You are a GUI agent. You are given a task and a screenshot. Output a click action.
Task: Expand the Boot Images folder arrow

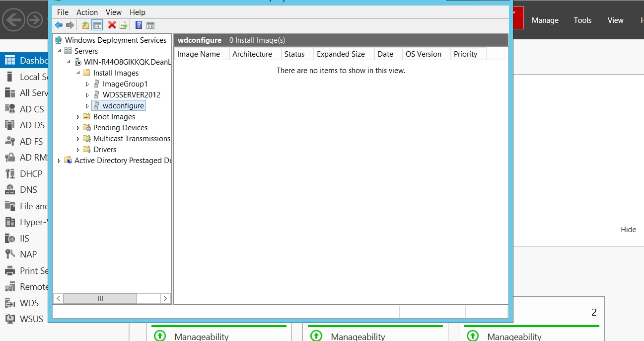coord(78,117)
